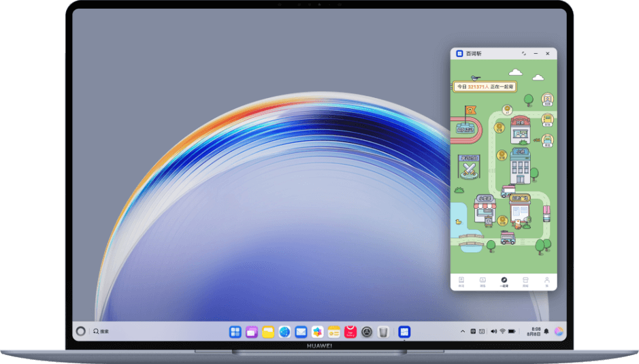The height and width of the screenshot is (364, 639).
Task: Launch the browser globe icon in dock
Action: point(284,332)
